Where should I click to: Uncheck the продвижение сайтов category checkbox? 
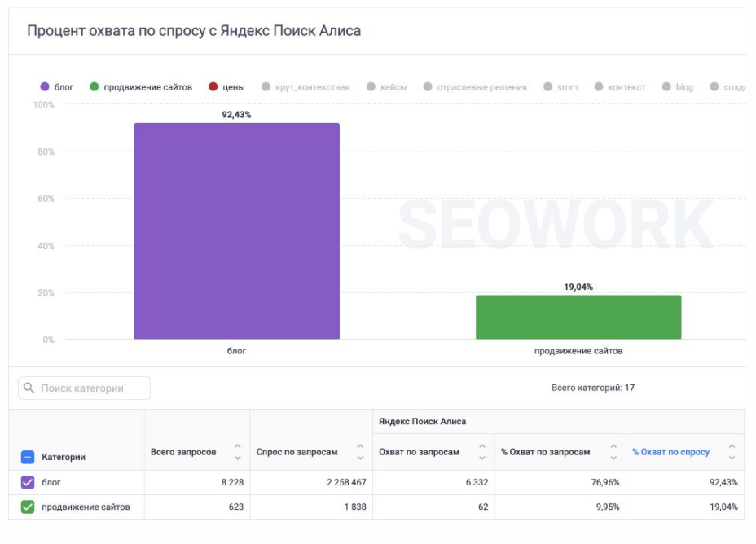tap(28, 507)
